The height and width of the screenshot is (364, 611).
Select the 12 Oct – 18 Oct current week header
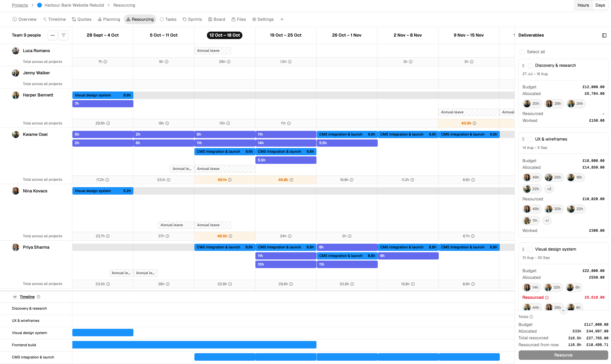[x=225, y=35]
